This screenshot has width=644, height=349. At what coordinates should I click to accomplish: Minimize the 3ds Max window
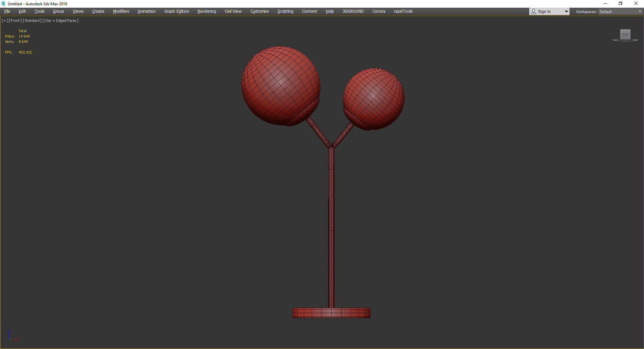tap(605, 4)
